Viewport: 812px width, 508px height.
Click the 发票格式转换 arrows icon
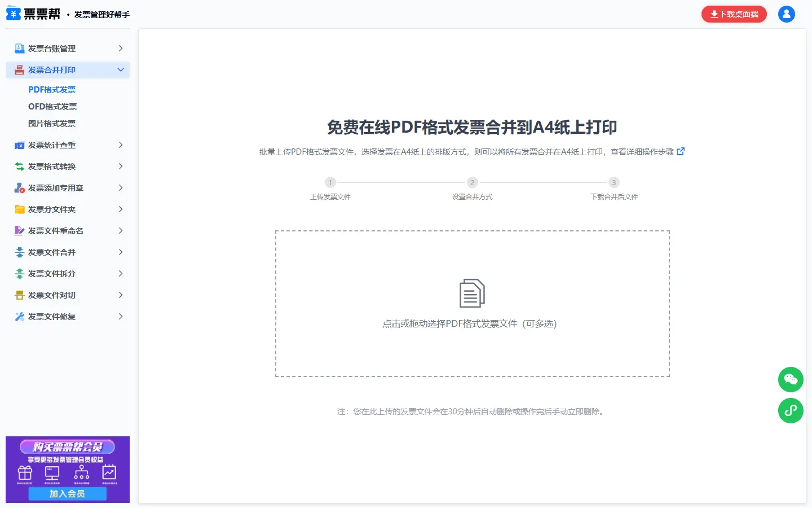click(20, 167)
